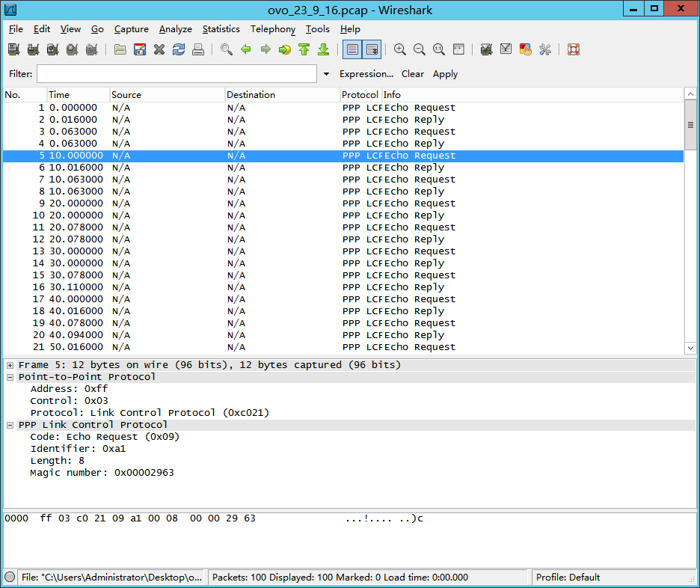Select packet 12 at 20.078000

343,239
